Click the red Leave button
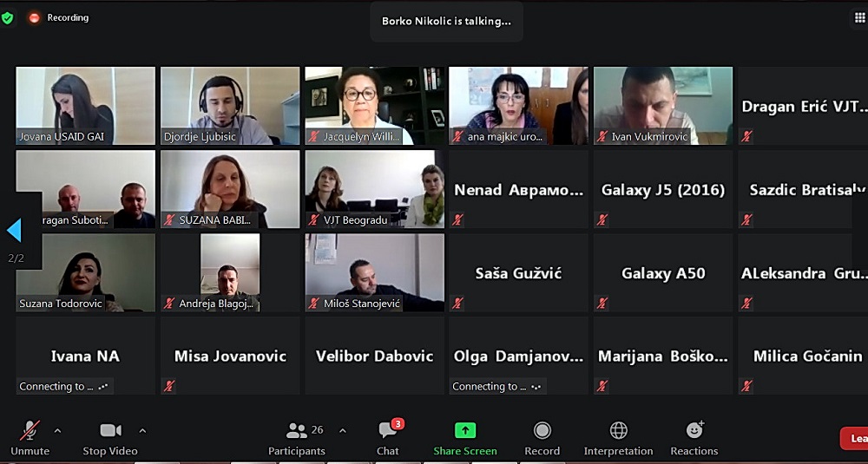Viewport: 868px width, 464px height. [855, 438]
